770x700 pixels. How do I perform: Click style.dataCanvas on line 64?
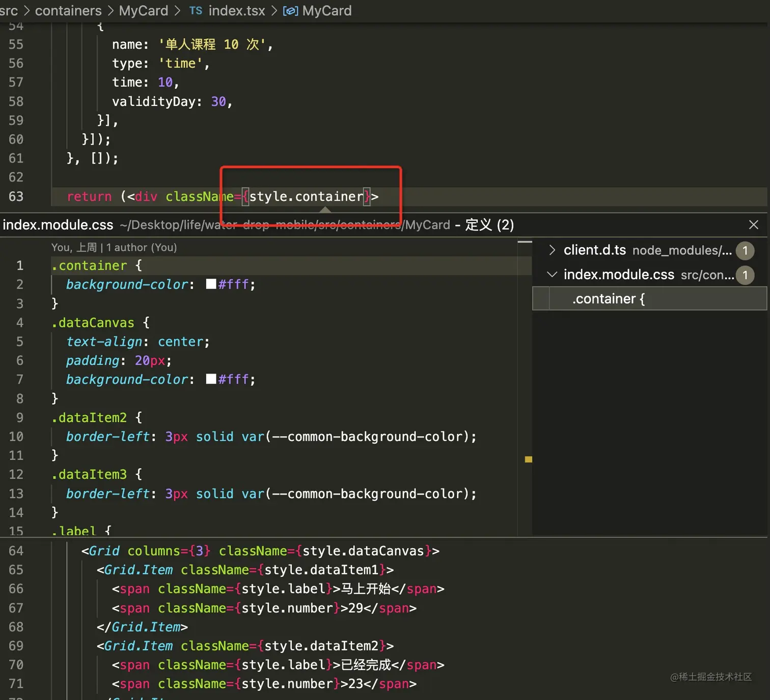click(x=363, y=551)
